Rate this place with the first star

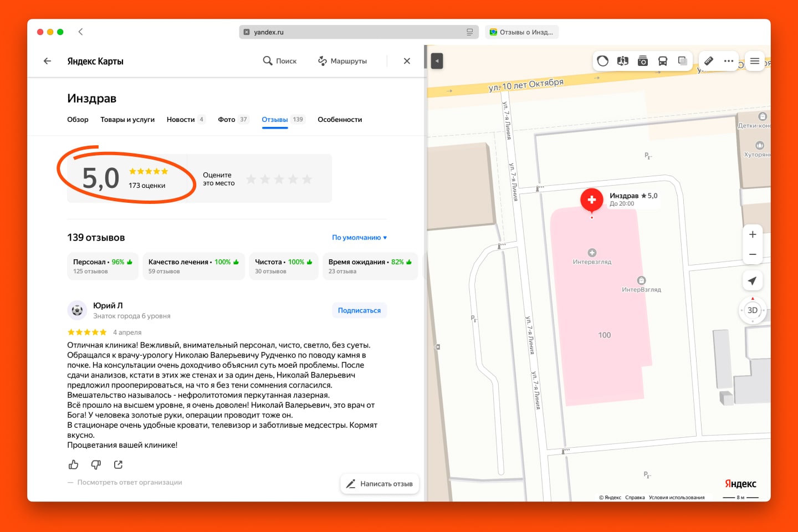click(x=251, y=179)
